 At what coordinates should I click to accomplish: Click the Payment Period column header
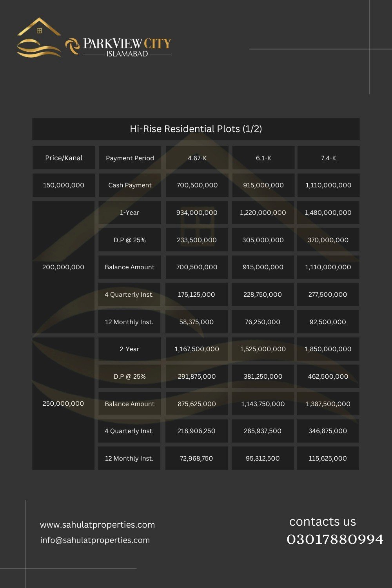(130, 158)
